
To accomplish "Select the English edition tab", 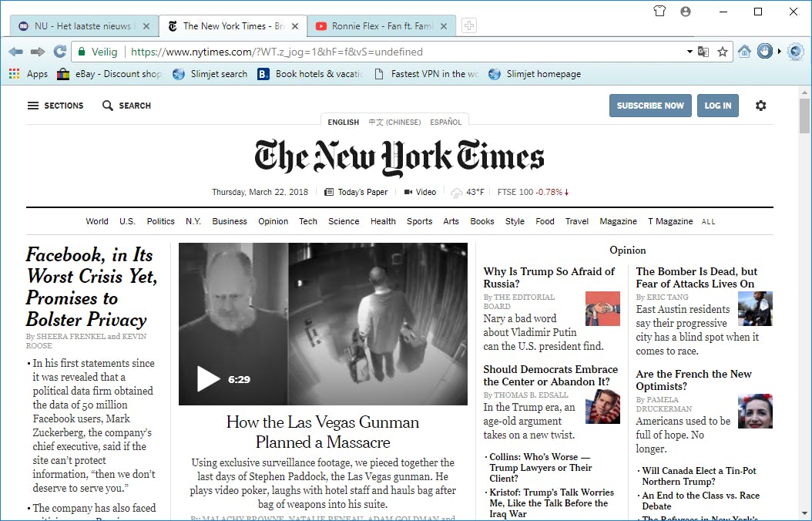I will (343, 123).
